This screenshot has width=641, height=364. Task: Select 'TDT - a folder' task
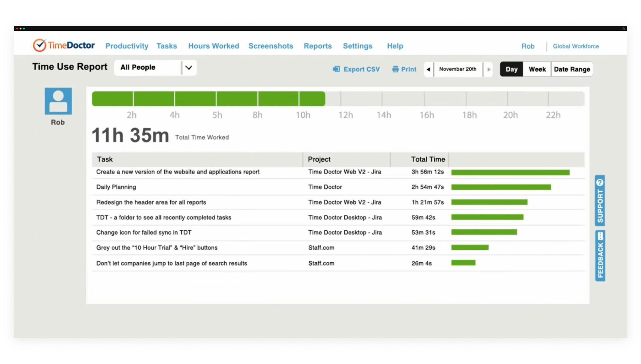[164, 217]
